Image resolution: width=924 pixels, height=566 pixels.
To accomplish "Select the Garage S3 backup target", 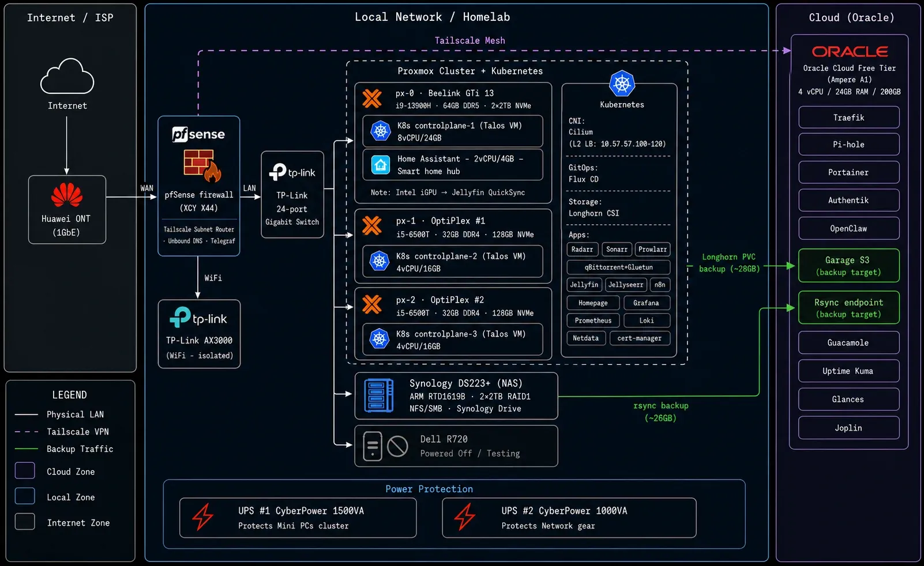I will pyautogui.click(x=849, y=266).
